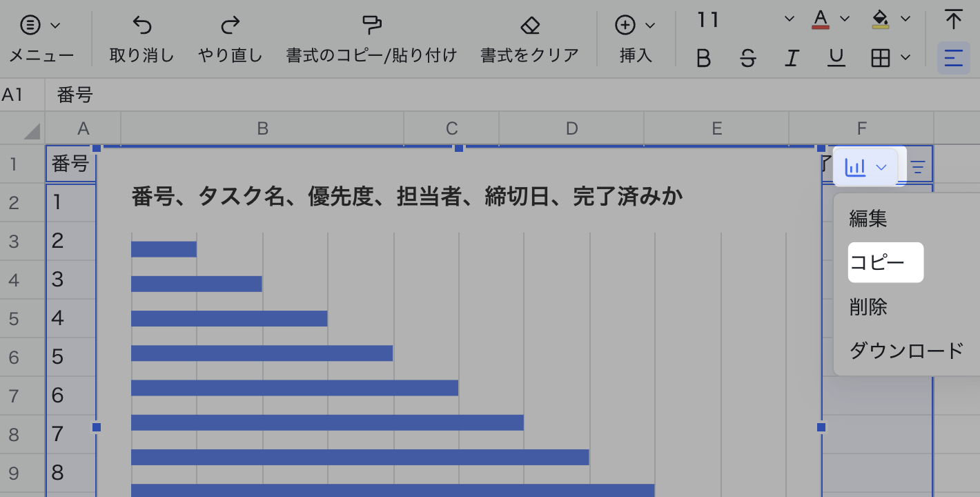
Task: Toggle underline formatting
Action: coord(836,59)
